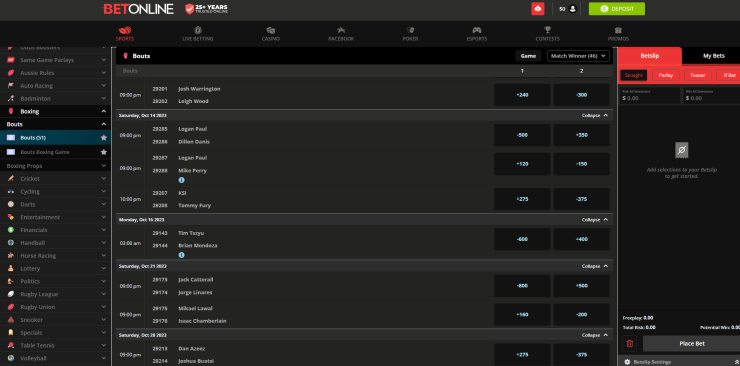Open the Match Winner (46) dropdown
740x366 pixels.
coord(578,56)
